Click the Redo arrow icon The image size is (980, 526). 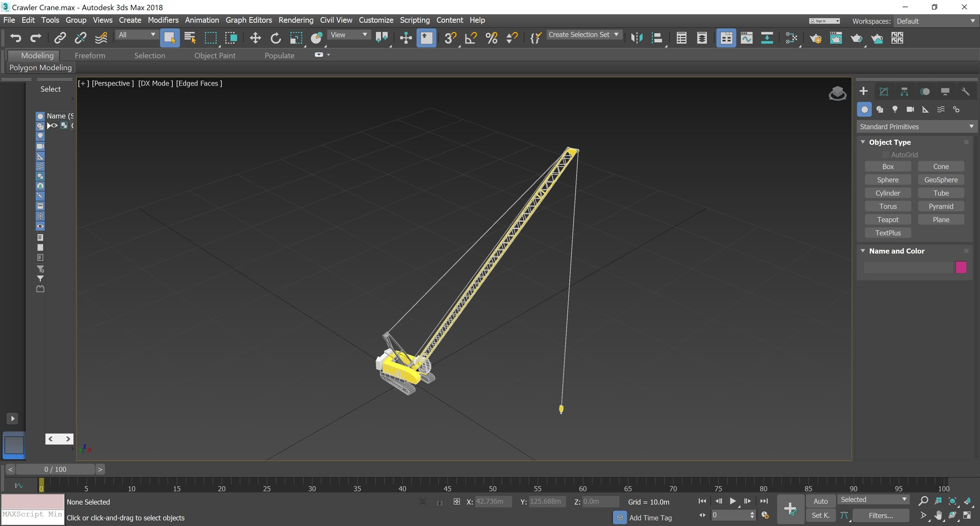[36, 38]
